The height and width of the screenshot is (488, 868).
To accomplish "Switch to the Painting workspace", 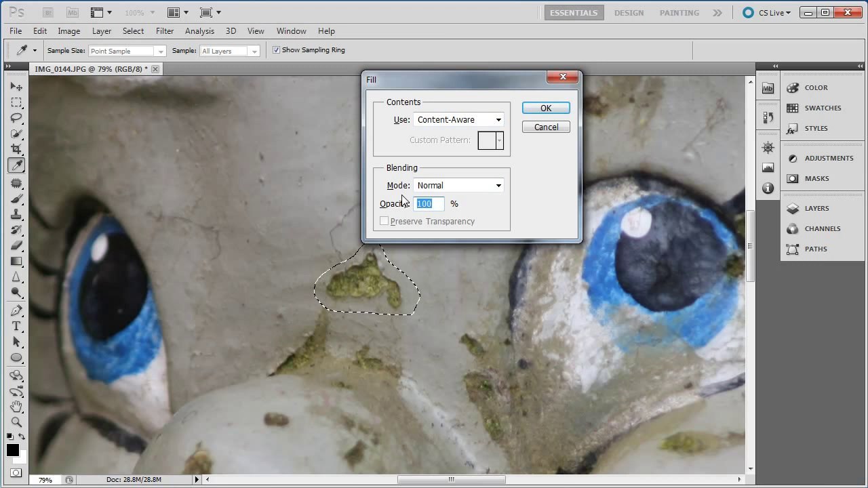I will tap(679, 12).
